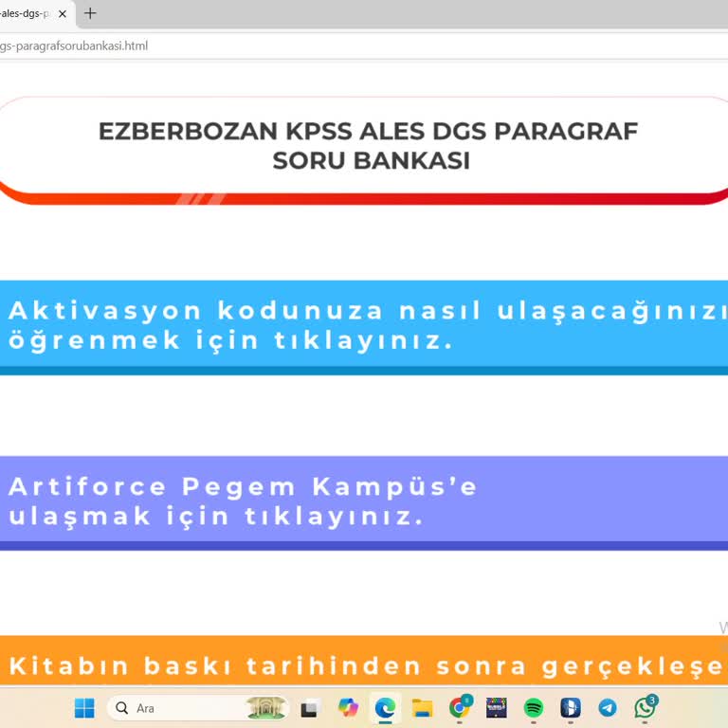Close the current browser tab

(63, 14)
